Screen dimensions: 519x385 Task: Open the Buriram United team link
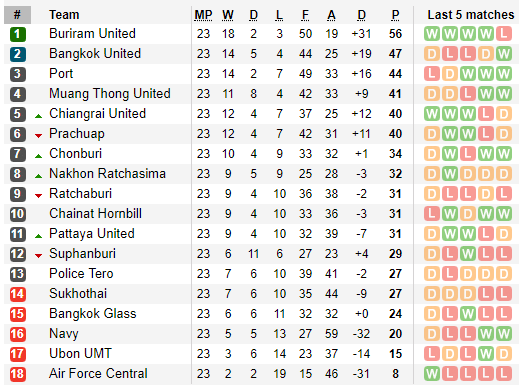(x=92, y=34)
